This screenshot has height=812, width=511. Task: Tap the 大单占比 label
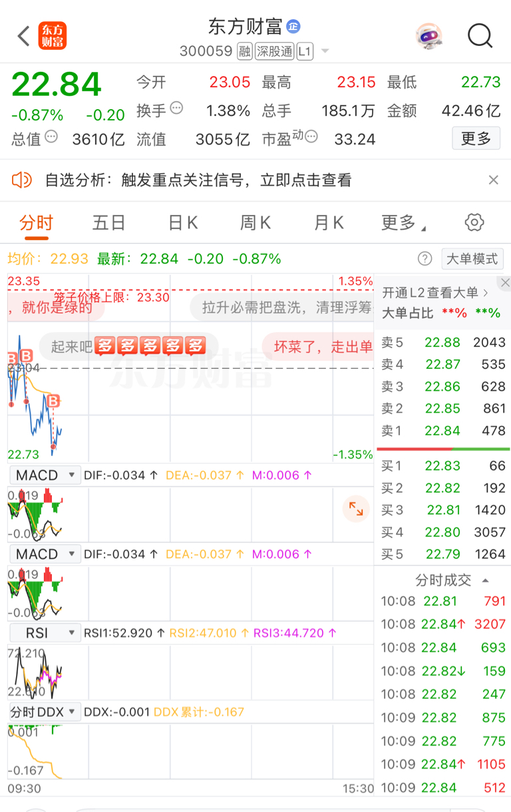[x=407, y=313]
